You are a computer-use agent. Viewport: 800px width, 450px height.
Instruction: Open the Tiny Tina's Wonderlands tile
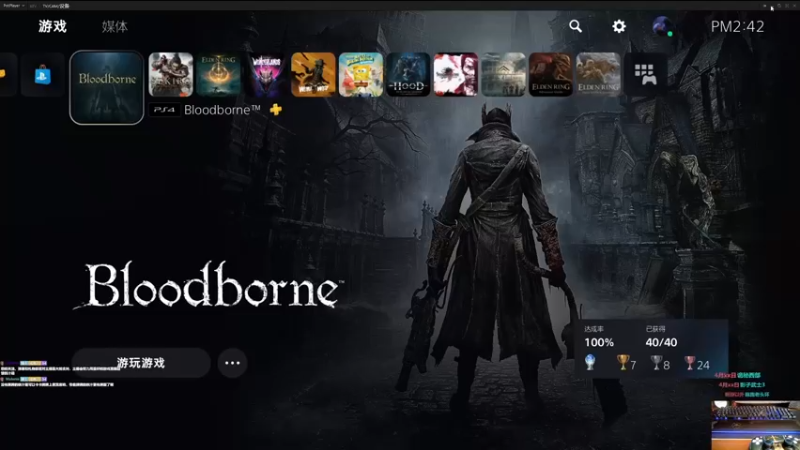pyautogui.click(x=266, y=74)
